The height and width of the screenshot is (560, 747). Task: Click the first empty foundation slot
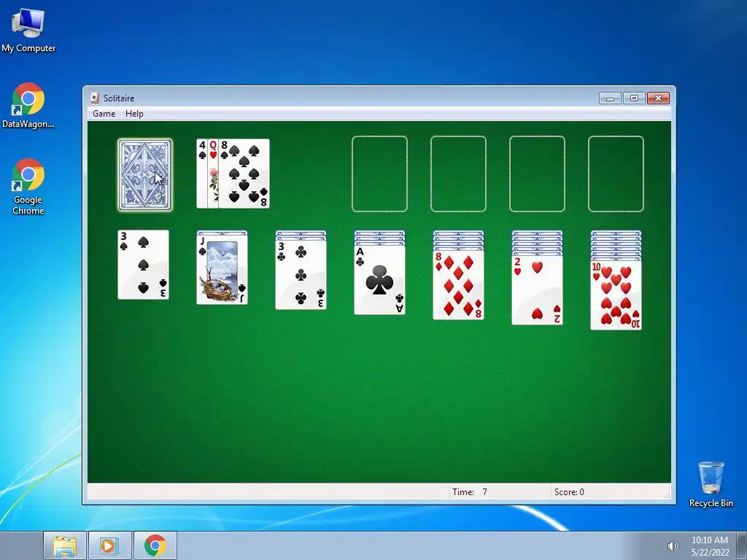(x=379, y=174)
